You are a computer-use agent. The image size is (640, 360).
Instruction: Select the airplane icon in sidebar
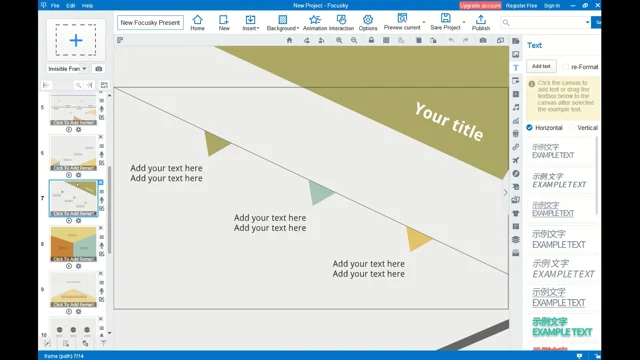coord(516,160)
